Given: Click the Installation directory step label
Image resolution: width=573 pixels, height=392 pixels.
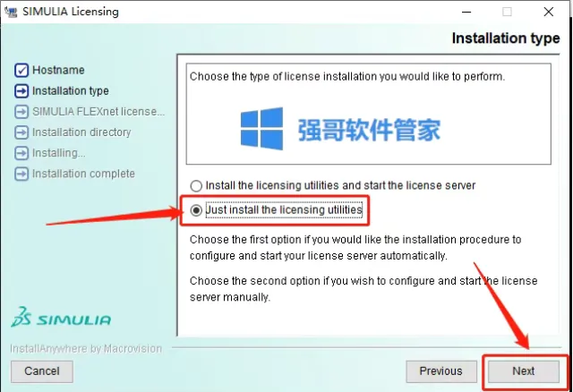Looking at the screenshot, I should tap(81, 132).
